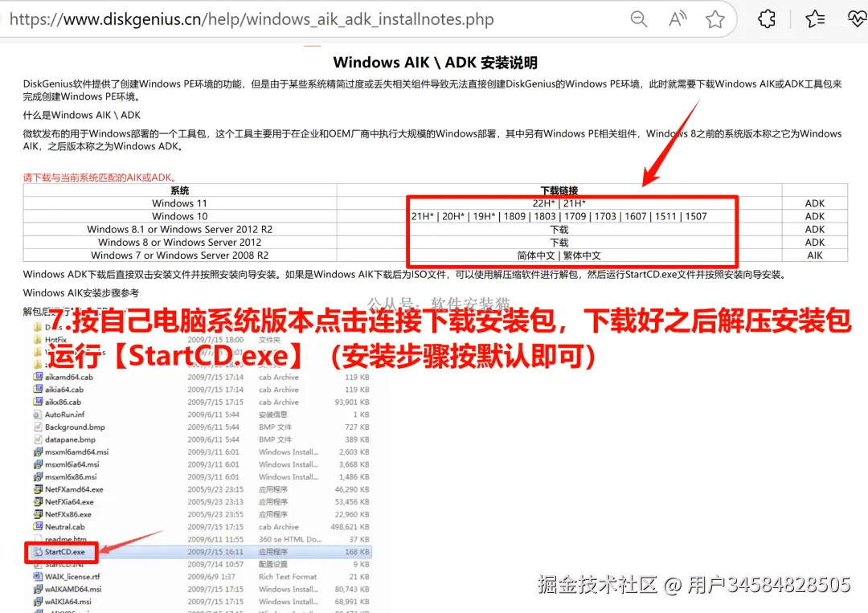Click the NetFXx86.exe program icon

(38, 514)
